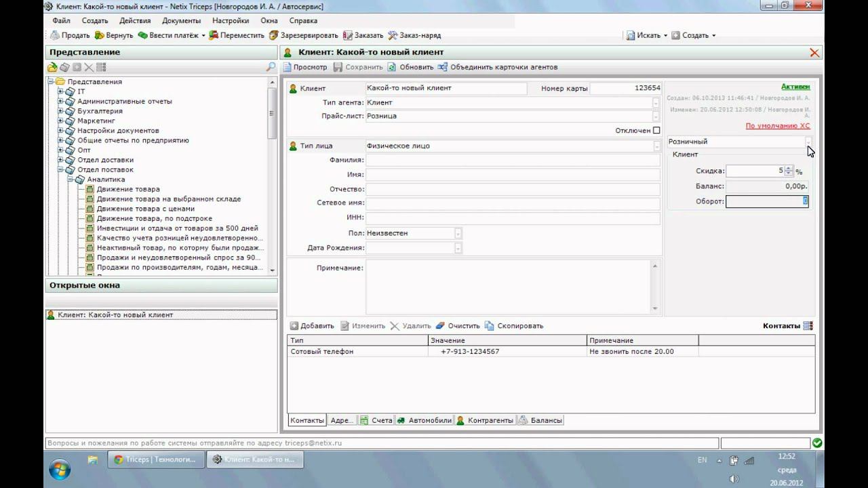Click the Ввести платёж button

pyautogui.click(x=168, y=35)
